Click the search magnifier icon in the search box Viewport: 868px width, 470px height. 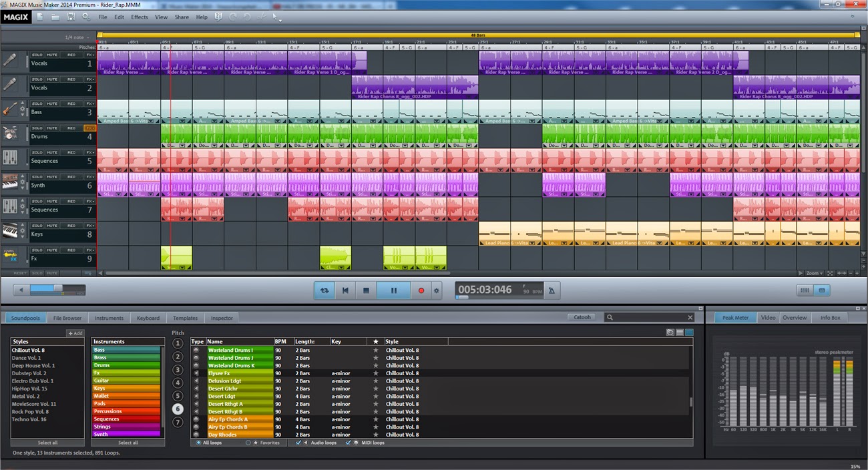click(611, 318)
